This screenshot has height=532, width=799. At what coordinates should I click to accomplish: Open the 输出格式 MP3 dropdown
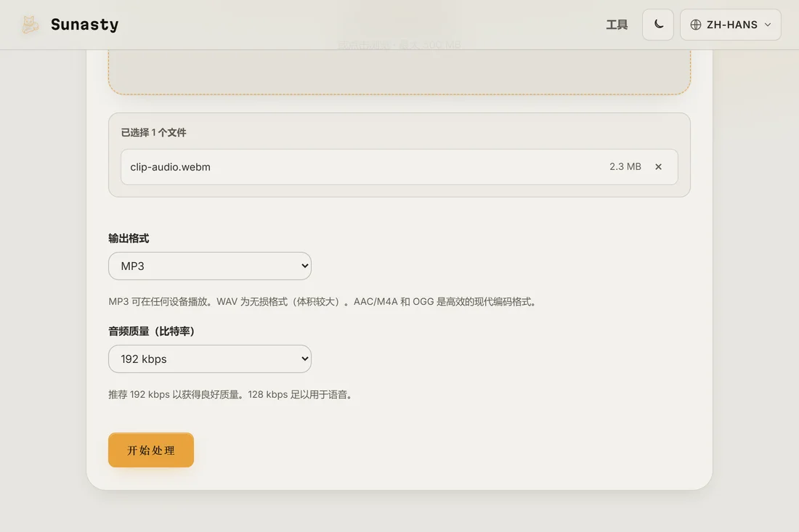point(210,266)
